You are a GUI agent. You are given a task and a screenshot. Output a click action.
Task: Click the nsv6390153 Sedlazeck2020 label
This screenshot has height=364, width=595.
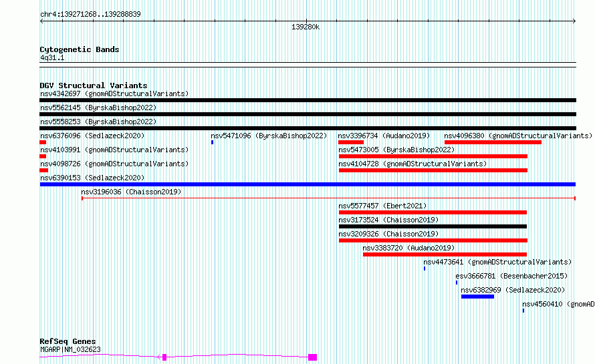tap(92, 178)
